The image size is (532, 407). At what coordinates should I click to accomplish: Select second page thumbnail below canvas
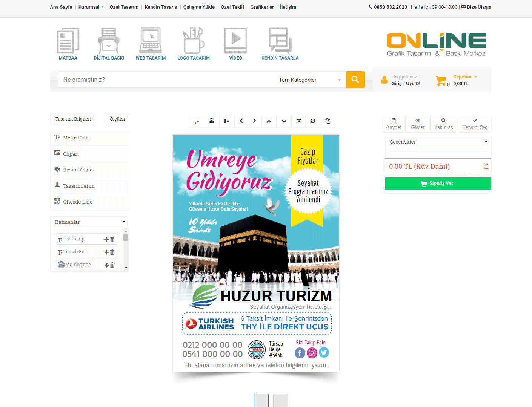click(281, 400)
